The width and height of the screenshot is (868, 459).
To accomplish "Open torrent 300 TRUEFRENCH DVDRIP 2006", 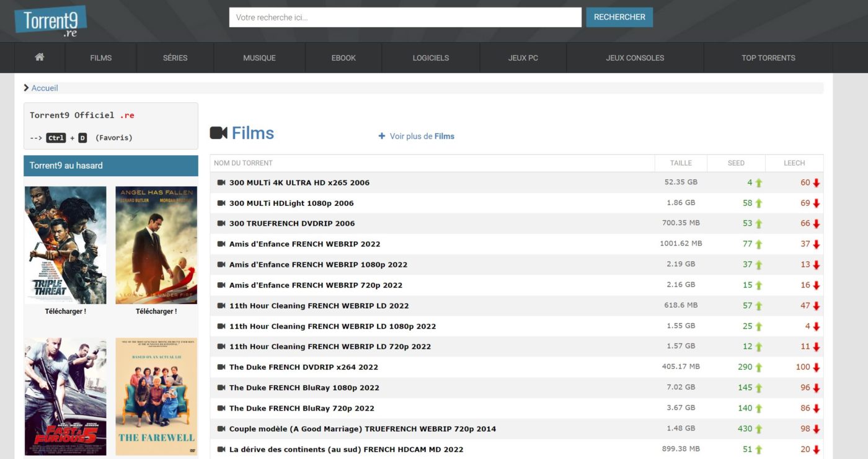I will tap(292, 224).
